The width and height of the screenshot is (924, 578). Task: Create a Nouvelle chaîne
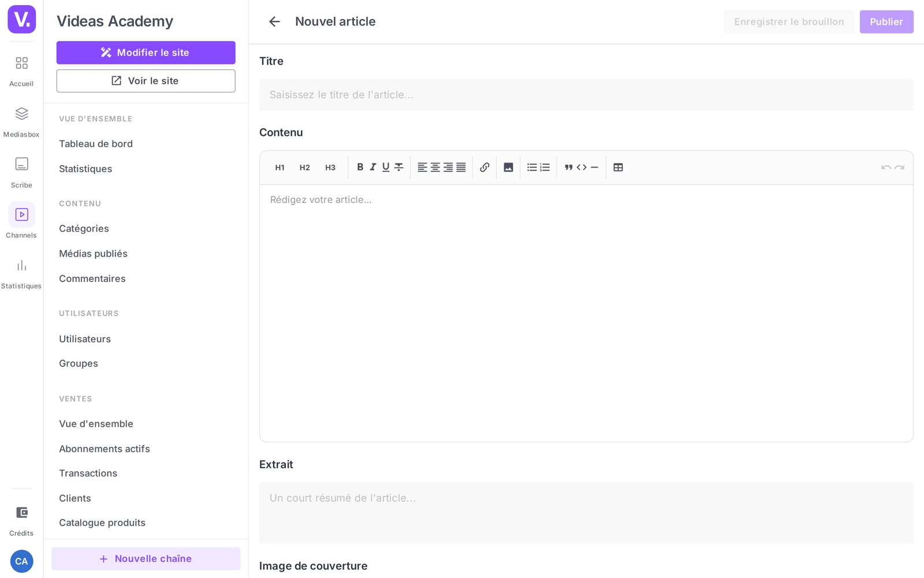(146, 559)
